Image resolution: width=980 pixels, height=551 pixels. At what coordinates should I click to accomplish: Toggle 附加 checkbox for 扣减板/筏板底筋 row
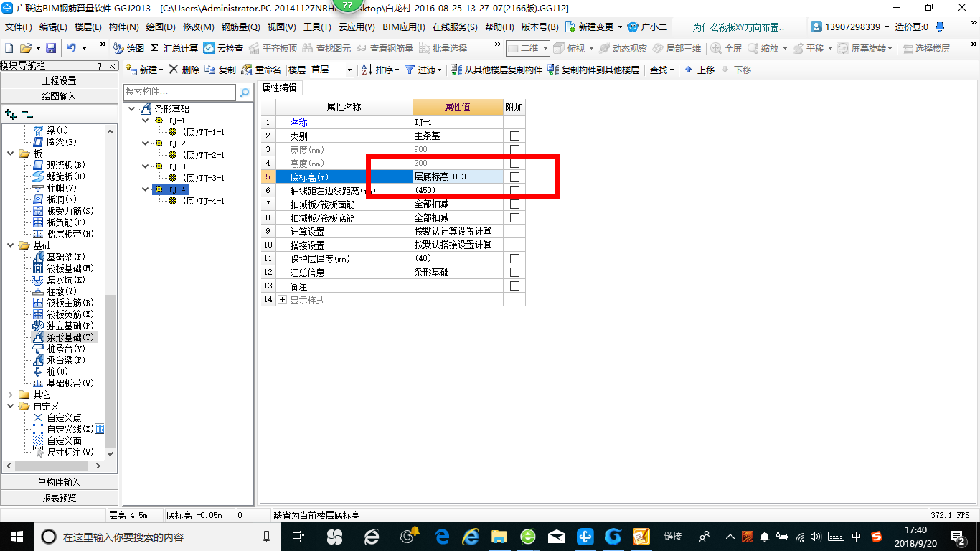(x=514, y=218)
